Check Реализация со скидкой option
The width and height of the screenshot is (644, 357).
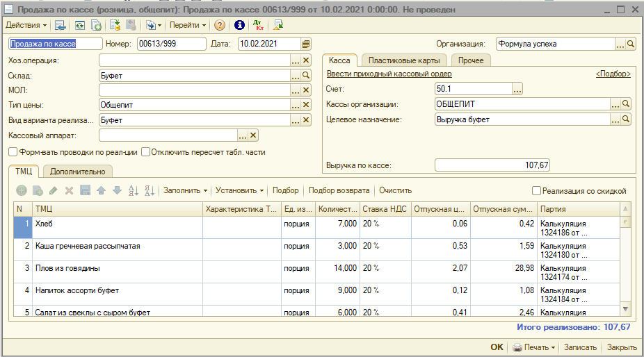tap(536, 190)
